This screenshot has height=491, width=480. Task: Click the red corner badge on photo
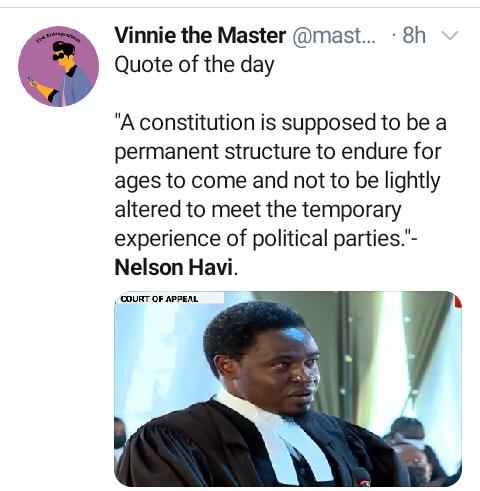point(458,301)
